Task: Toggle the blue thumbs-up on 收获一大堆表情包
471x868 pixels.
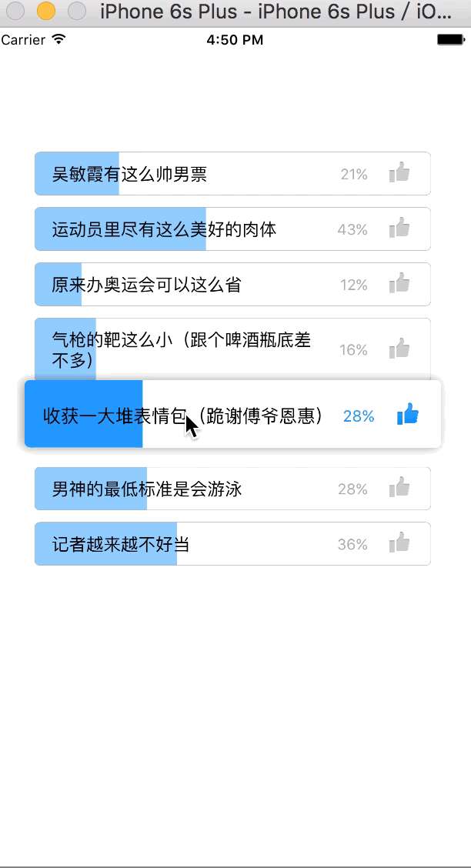Action: point(408,416)
